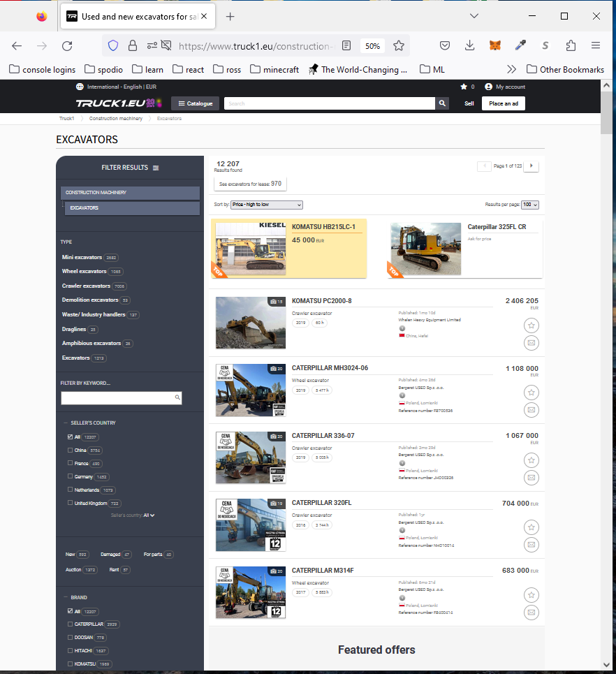Collapse the Brand filter section

click(66, 597)
